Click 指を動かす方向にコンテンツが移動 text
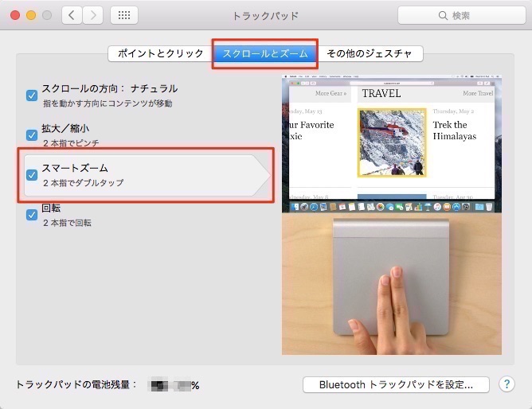 point(108,103)
